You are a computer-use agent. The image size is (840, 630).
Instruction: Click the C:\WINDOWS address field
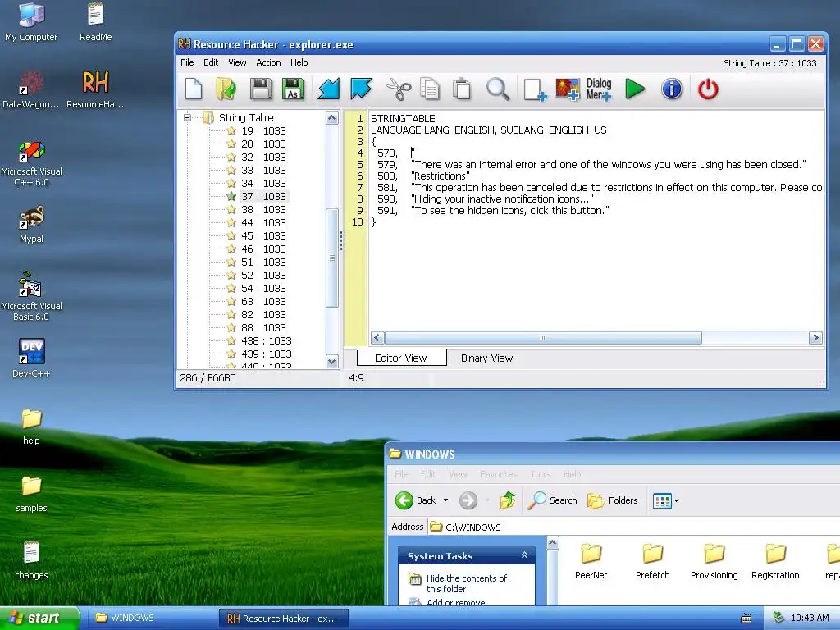click(x=634, y=527)
